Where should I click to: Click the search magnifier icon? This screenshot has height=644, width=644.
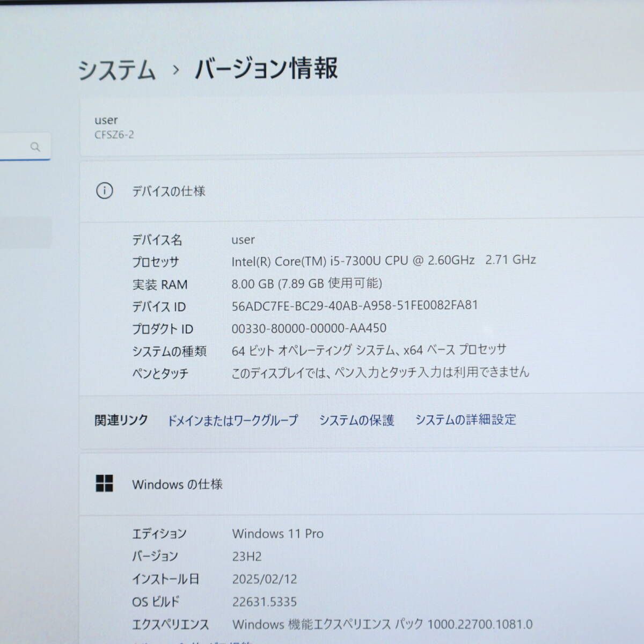click(35, 147)
